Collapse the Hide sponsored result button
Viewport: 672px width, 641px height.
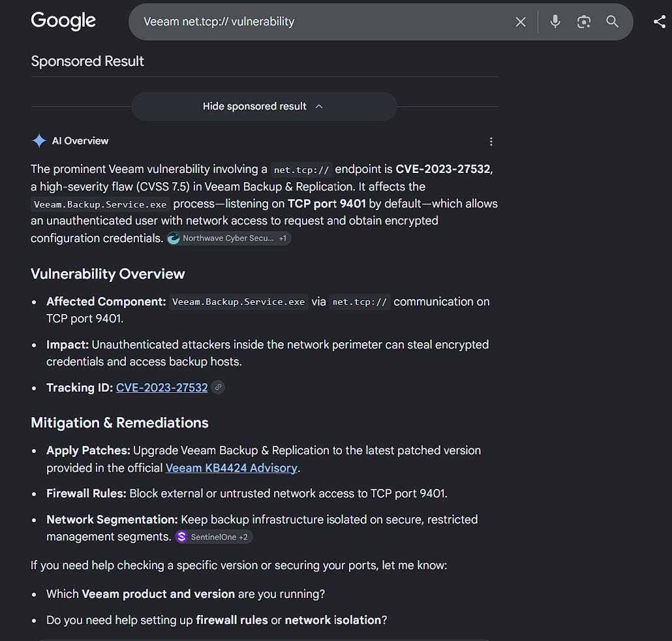coord(264,106)
